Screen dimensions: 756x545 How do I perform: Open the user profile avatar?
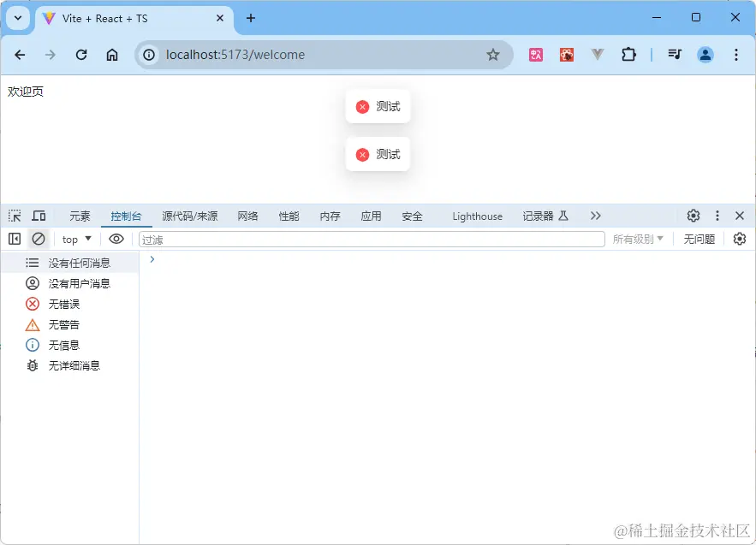coord(705,55)
